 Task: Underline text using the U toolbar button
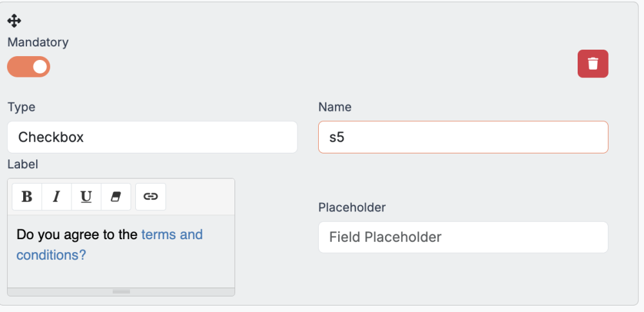(x=86, y=197)
